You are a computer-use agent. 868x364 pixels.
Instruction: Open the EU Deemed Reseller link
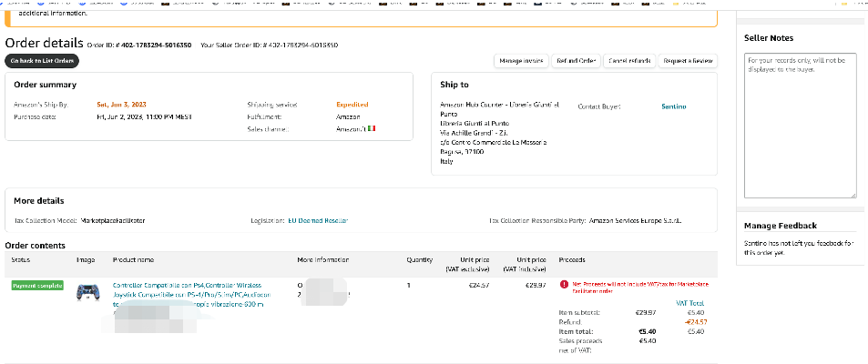pyautogui.click(x=318, y=220)
